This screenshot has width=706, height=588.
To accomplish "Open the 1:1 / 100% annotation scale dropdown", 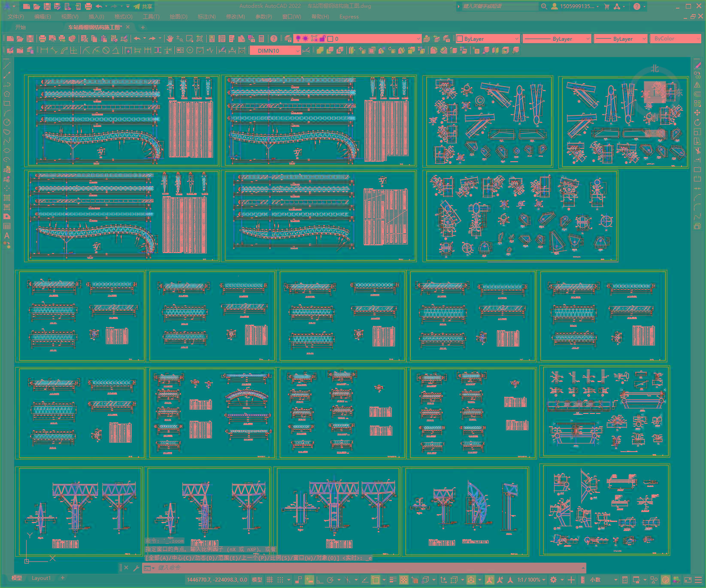I will coord(531,580).
